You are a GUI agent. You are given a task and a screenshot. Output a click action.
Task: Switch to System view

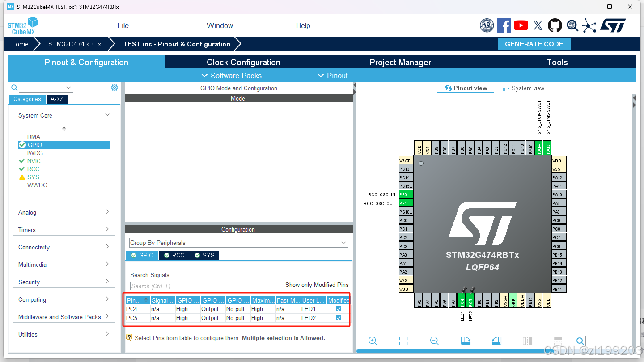(523, 88)
